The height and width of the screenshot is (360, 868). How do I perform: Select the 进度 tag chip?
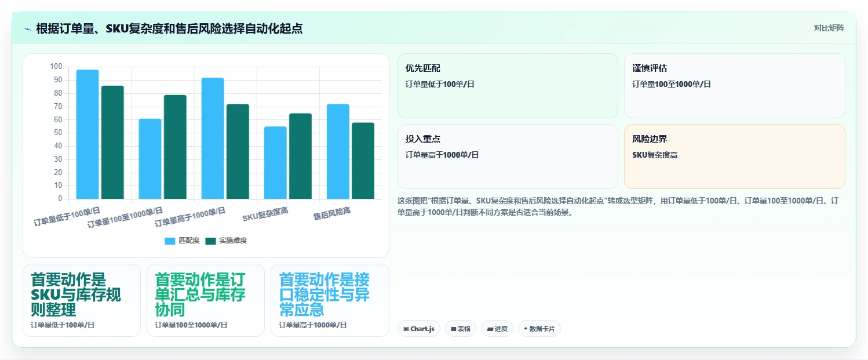tap(497, 329)
